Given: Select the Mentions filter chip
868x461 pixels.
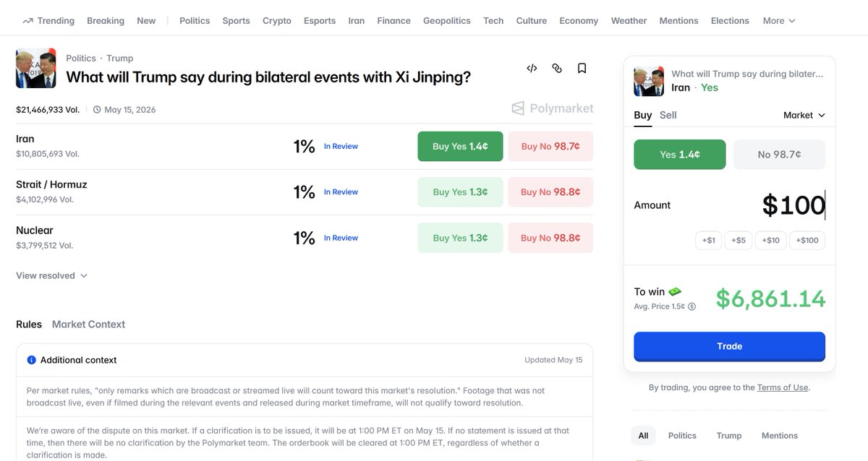Looking at the screenshot, I should [780, 436].
